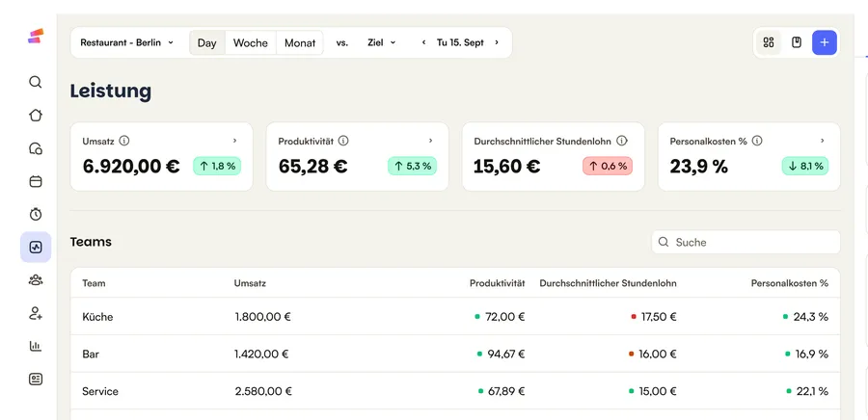Click the 1.420,00 € Bar Umsatz cell
Viewport: 868px width, 420px height.
click(261, 354)
